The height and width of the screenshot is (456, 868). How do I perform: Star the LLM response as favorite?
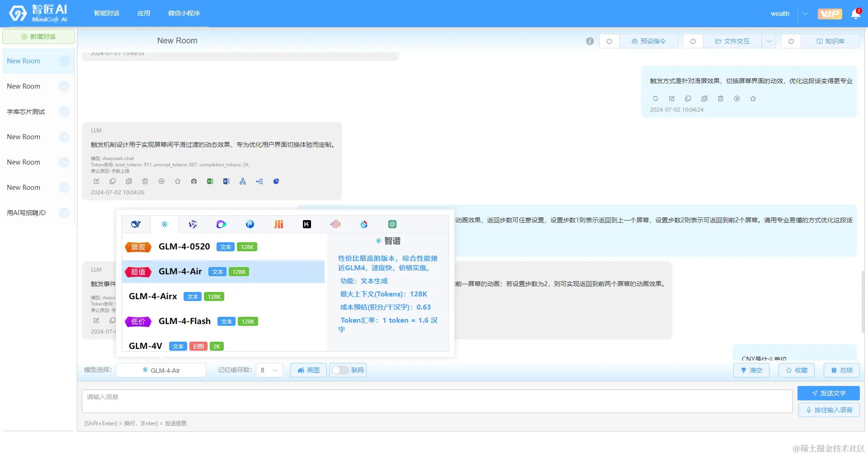click(x=178, y=181)
